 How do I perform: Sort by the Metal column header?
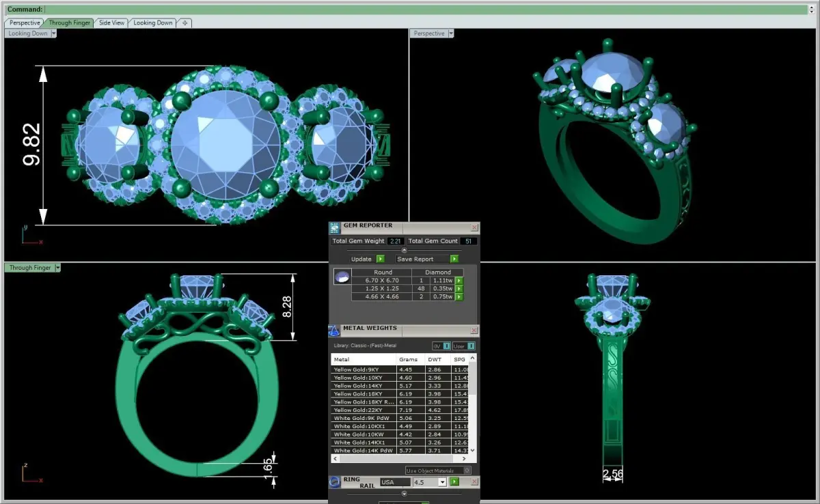click(364, 359)
